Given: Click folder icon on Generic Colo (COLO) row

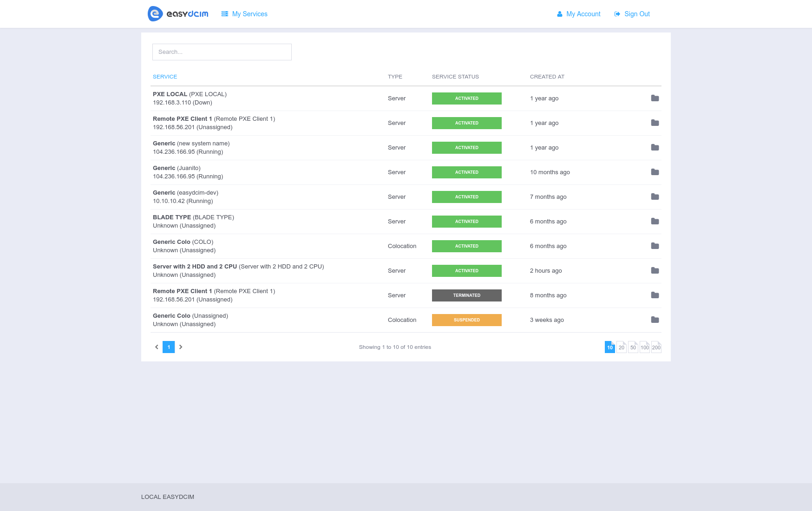Looking at the screenshot, I should (655, 246).
